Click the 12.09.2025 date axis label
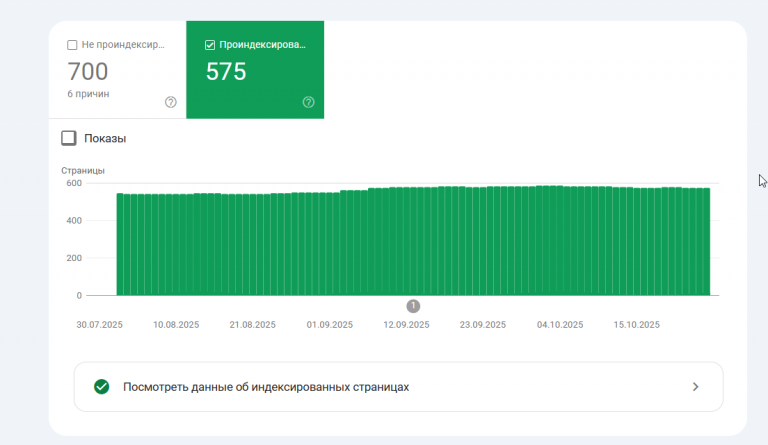This screenshot has width=768, height=445. [406, 325]
